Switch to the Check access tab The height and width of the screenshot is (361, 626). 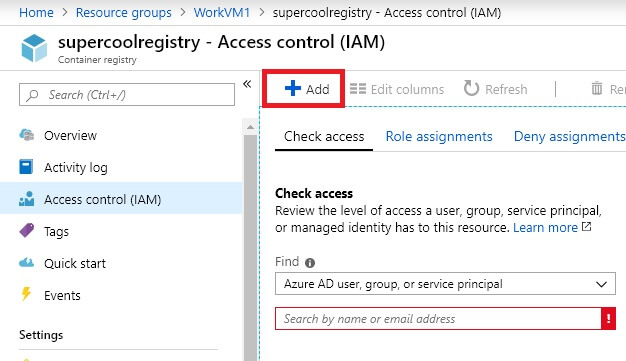pos(324,137)
